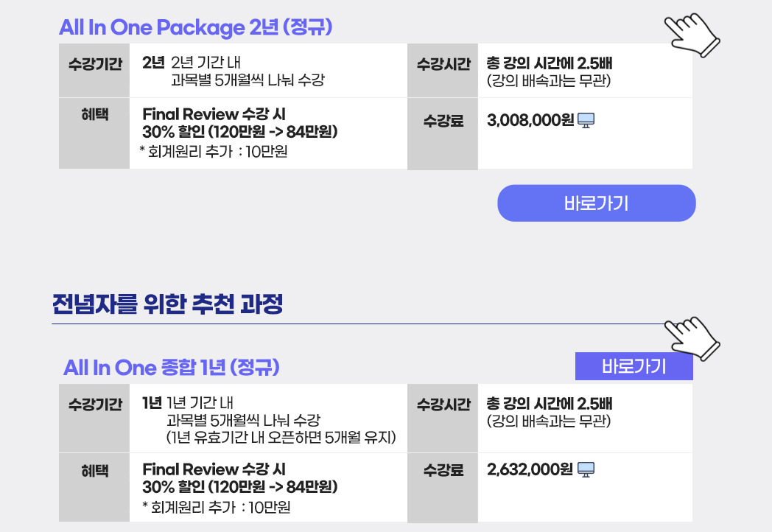Viewport: 772px width, 532px height.
Task: Click the 수강료 header cell in the 1년 table
Action: pyautogui.click(x=443, y=488)
